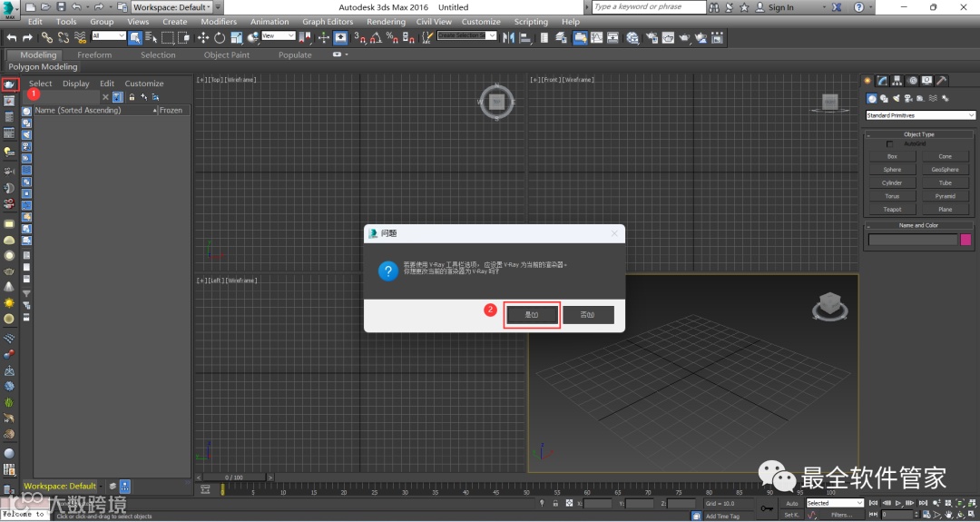Click the time slider 0 / 100 handle
This screenshot has width=980, height=522.
pyautogui.click(x=234, y=478)
